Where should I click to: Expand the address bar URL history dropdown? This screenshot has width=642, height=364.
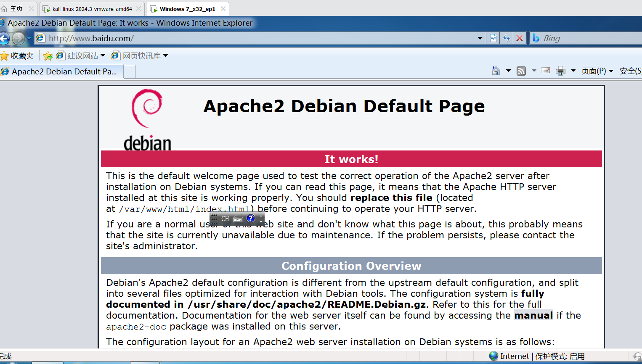[480, 38]
